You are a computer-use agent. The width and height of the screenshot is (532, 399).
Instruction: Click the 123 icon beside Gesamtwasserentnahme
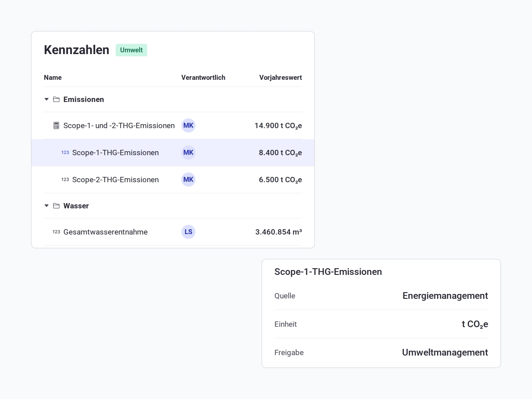click(x=56, y=232)
